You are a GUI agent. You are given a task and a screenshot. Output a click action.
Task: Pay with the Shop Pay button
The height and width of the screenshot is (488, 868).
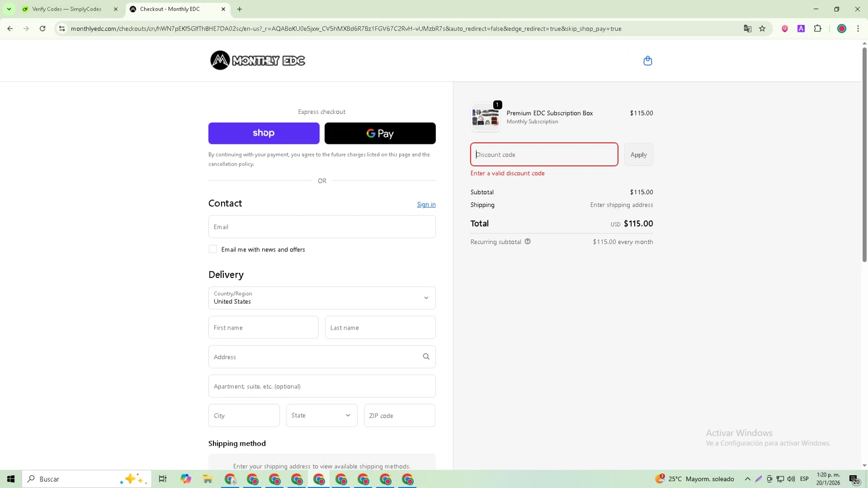pyautogui.click(x=264, y=133)
